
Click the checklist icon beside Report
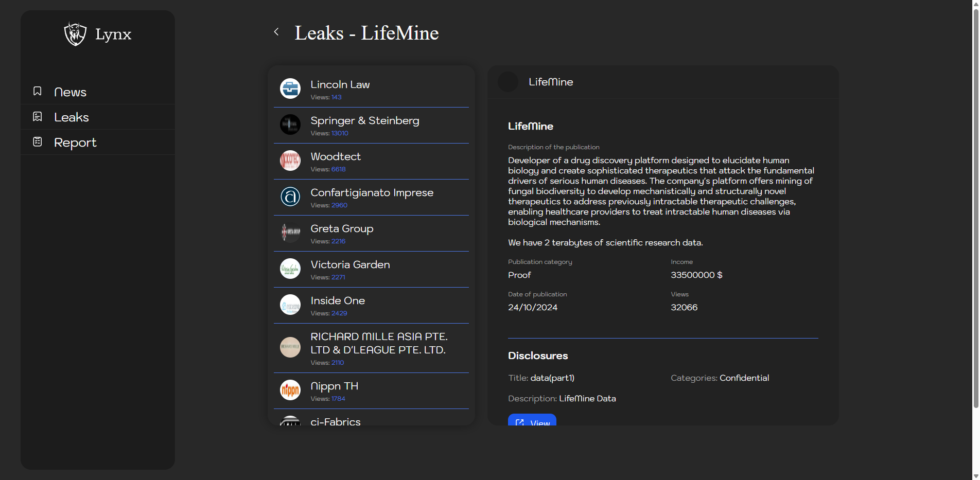click(38, 141)
